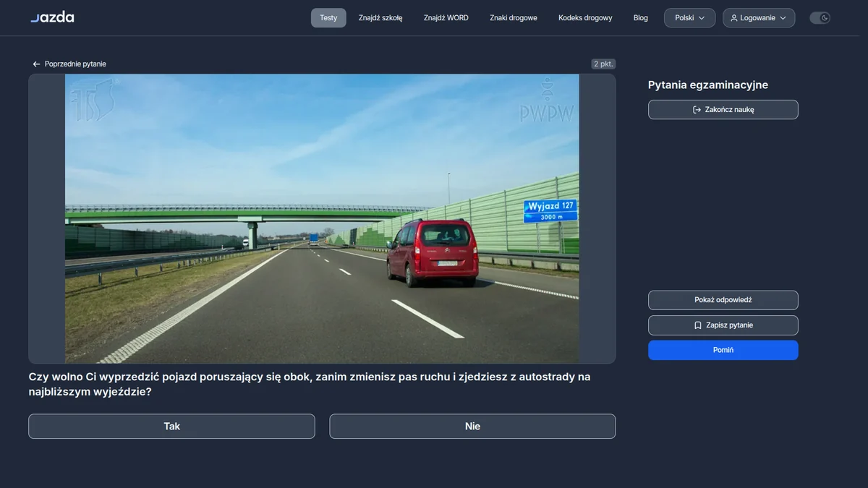Click the question text about wyprzedzić pojazd
Viewport: 868px width, 488px height.
pyautogui.click(x=310, y=385)
